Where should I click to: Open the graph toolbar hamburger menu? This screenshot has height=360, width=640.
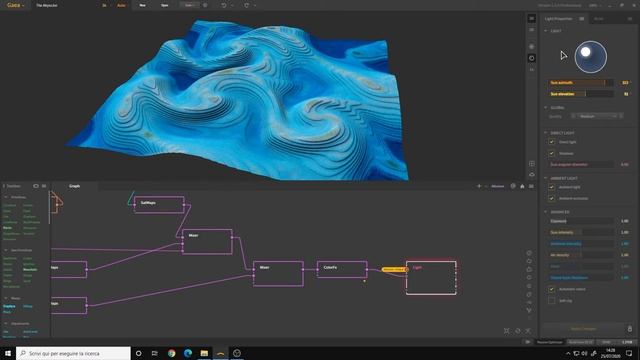531,186
